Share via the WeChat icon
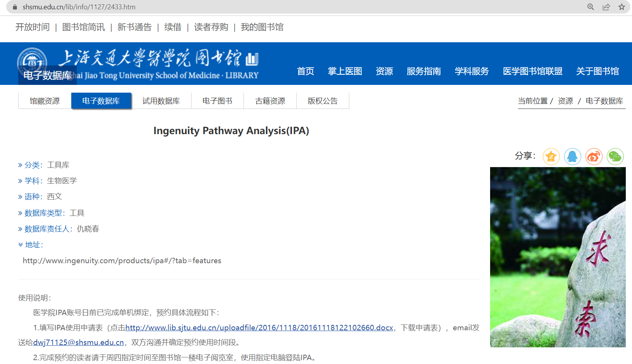 (x=615, y=157)
